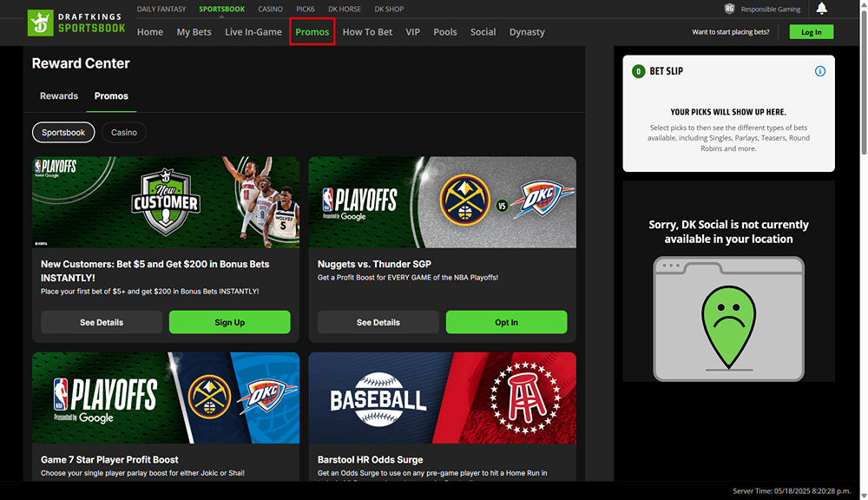Open Barstool Baseball promo banner image

coord(443,398)
